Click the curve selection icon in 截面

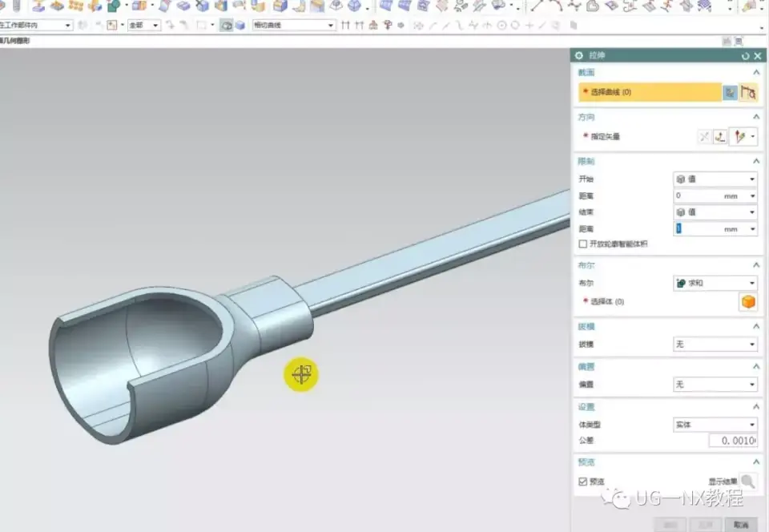click(748, 92)
